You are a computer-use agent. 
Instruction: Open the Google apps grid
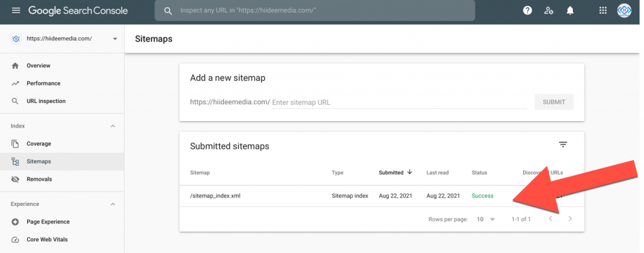coord(603,11)
